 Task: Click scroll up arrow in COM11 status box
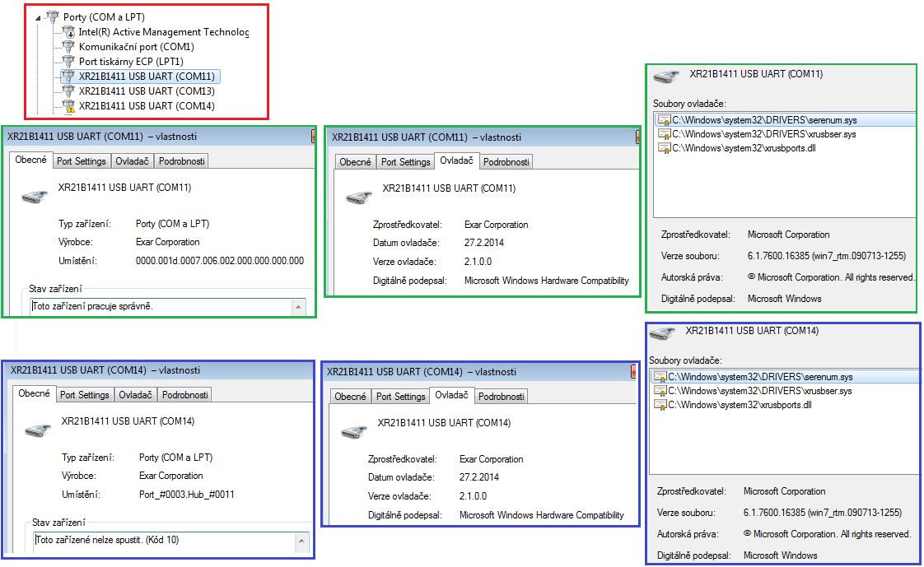298,307
